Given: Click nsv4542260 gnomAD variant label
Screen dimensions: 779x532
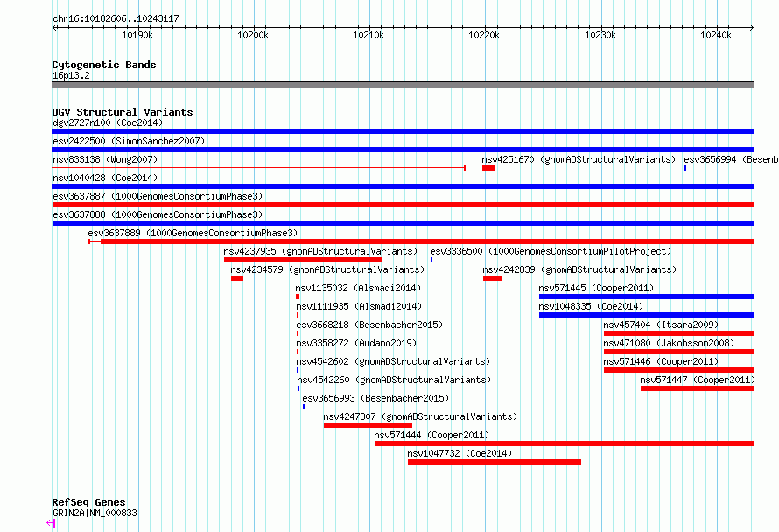Looking at the screenshot, I should (x=394, y=380).
